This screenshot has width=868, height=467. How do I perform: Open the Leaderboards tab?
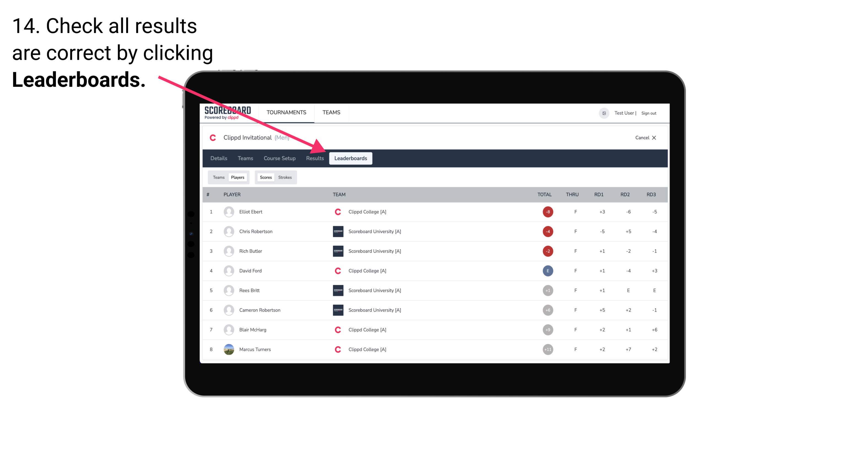(351, 159)
